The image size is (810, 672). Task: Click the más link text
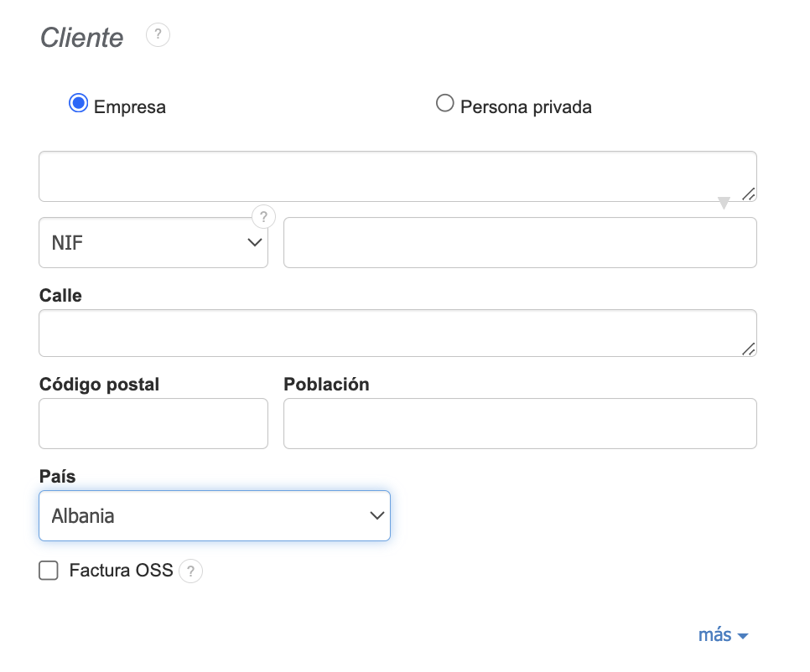[714, 635]
